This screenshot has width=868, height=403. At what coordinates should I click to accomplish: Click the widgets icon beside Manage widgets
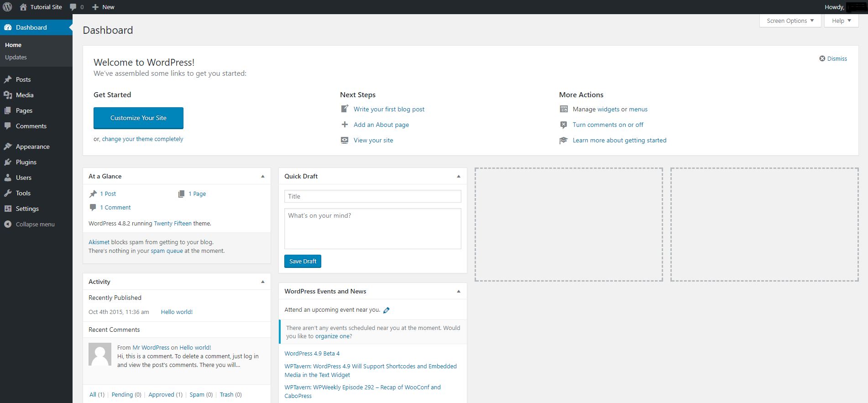(x=564, y=109)
